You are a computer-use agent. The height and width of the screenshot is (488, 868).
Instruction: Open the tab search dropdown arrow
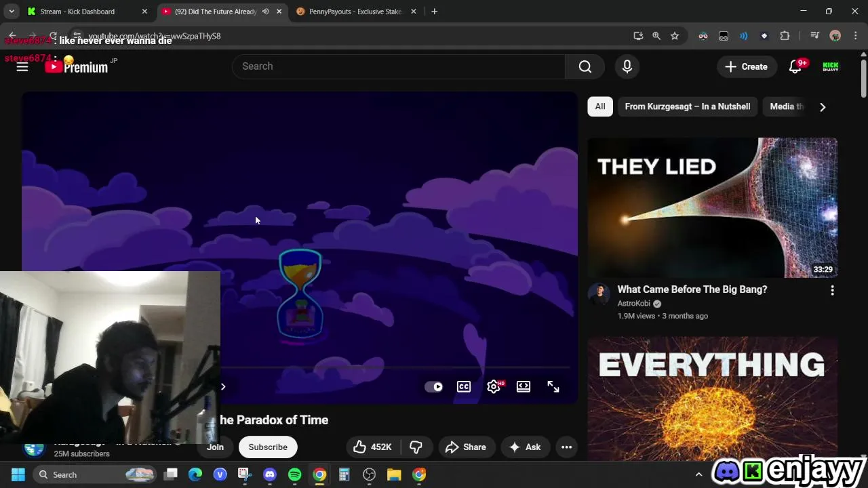pyautogui.click(x=12, y=12)
